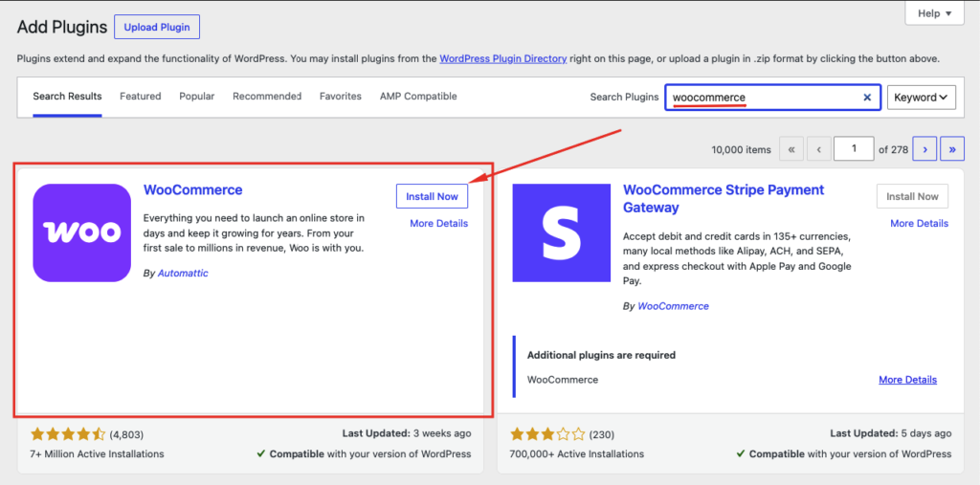
Task: Go to previous results page
Action: pyautogui.click(x=819, y=149)
